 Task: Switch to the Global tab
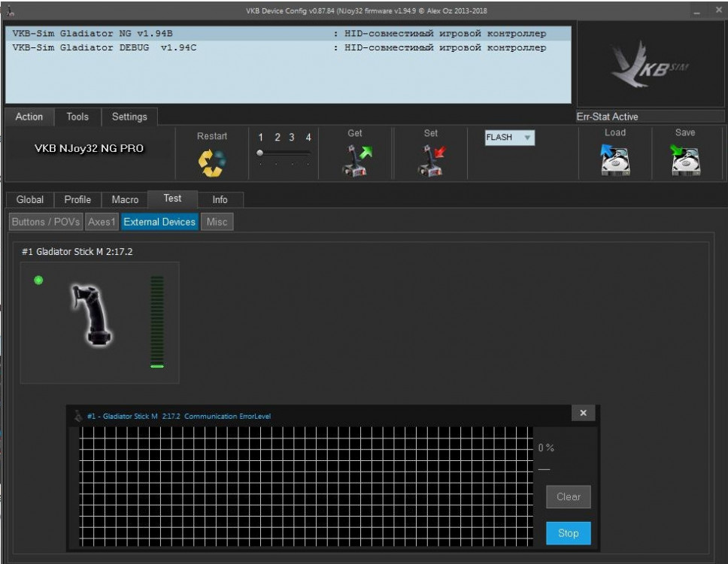30,199
